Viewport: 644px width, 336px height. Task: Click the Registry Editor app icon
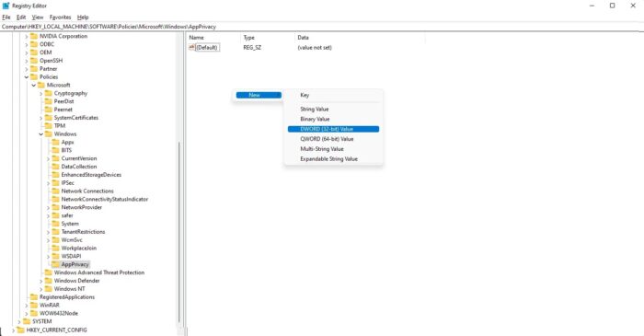(x=6, y=6)
